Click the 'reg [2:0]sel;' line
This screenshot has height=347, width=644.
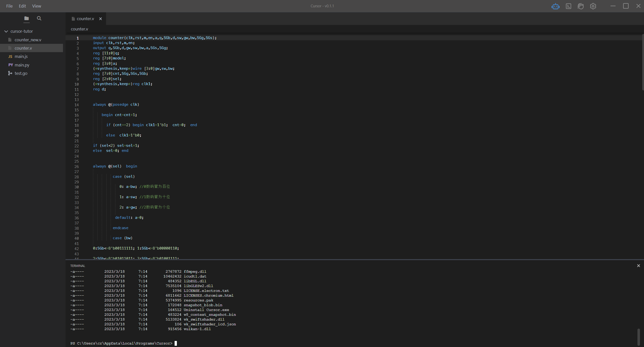pyautogui.click(x=107, y=79)
